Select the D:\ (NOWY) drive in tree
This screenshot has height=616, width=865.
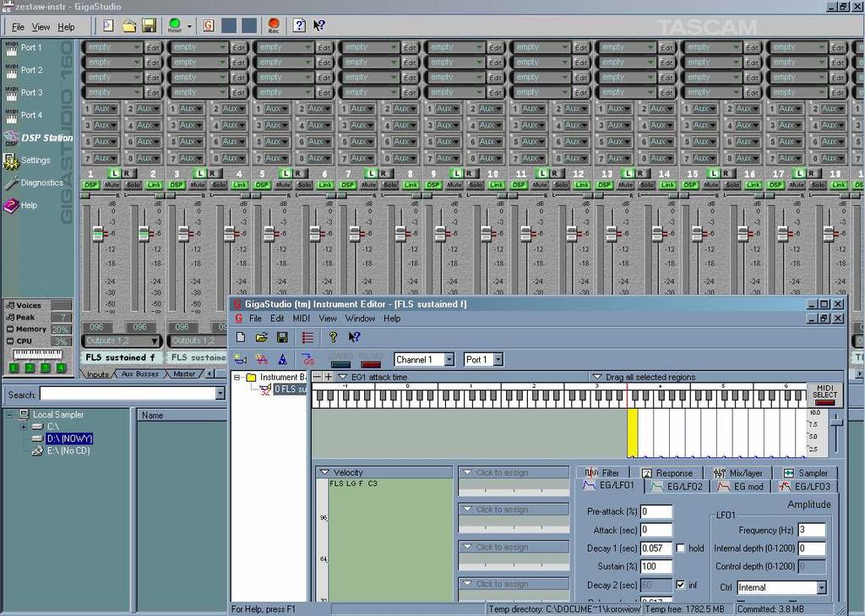69,439
